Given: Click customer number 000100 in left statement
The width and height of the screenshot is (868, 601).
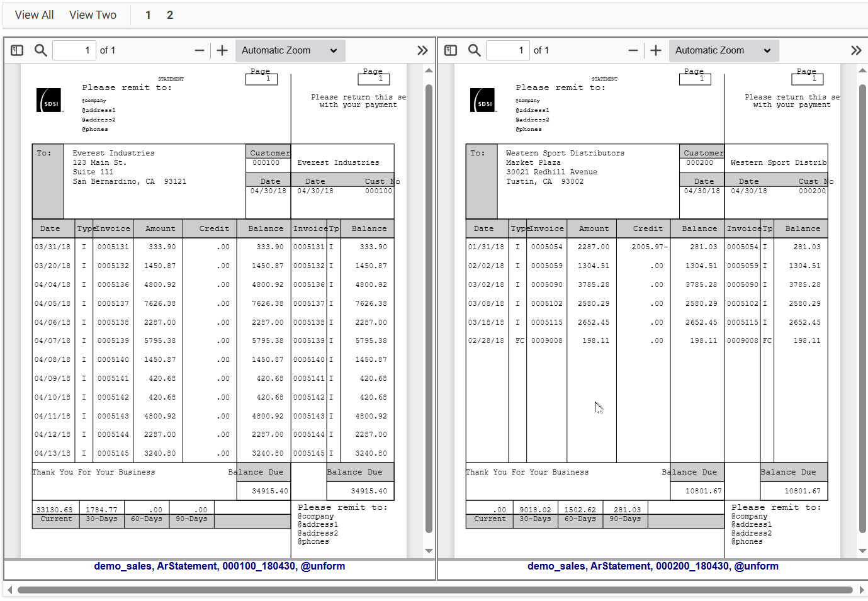Looking at the screenshot, I should tap(266, 162).
